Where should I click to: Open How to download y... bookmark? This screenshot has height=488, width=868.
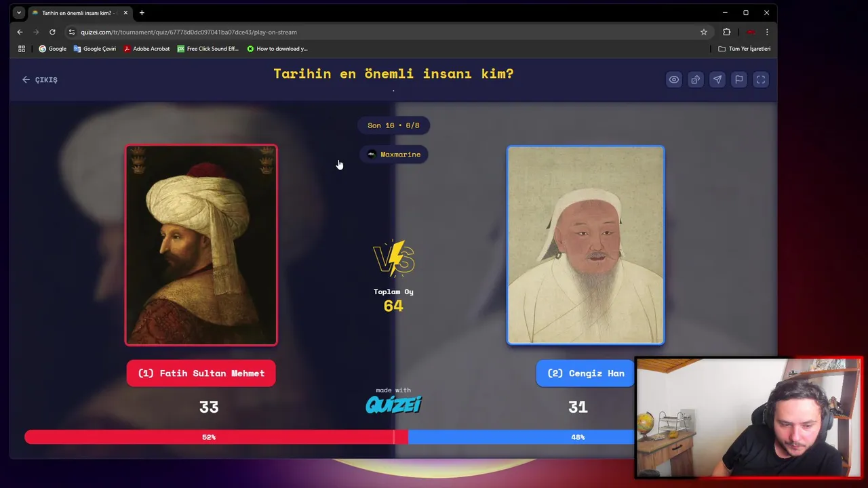coord(277,49)
